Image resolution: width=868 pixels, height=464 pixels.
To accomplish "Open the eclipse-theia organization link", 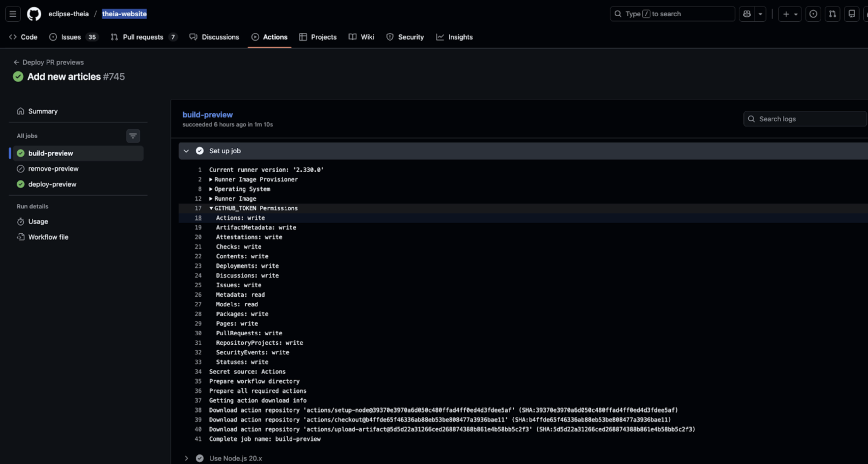I will click(x=68, y=14).
